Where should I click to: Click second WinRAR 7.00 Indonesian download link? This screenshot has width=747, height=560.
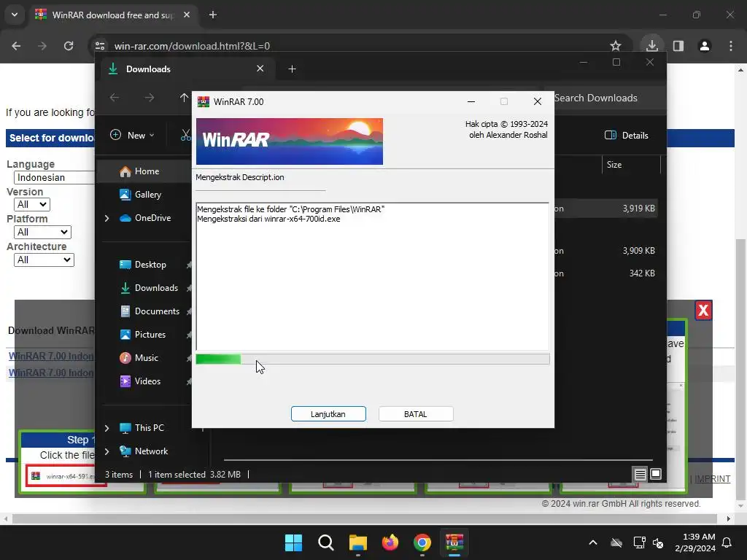click(51, 373)
